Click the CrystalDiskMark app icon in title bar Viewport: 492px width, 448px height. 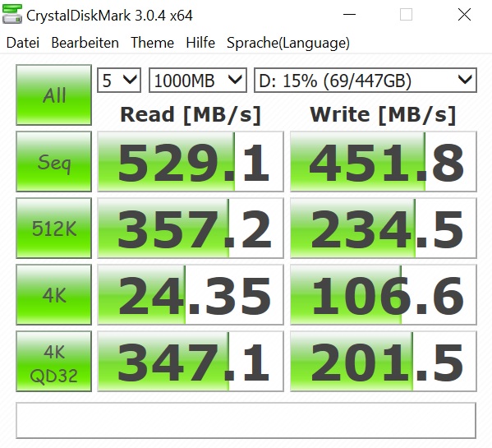coord(12,14)
